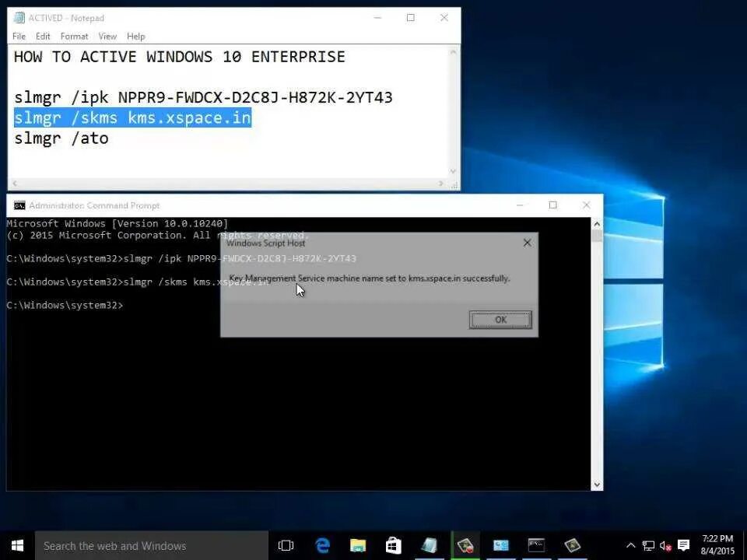
Task: Click the dialog message about Key Management Service
Action: pos(370,278)
